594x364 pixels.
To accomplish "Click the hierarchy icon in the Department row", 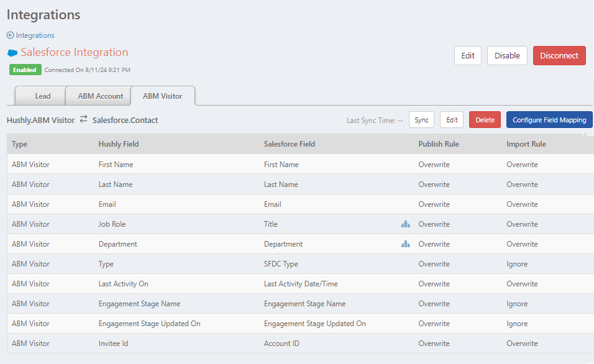I will point(405,244).
